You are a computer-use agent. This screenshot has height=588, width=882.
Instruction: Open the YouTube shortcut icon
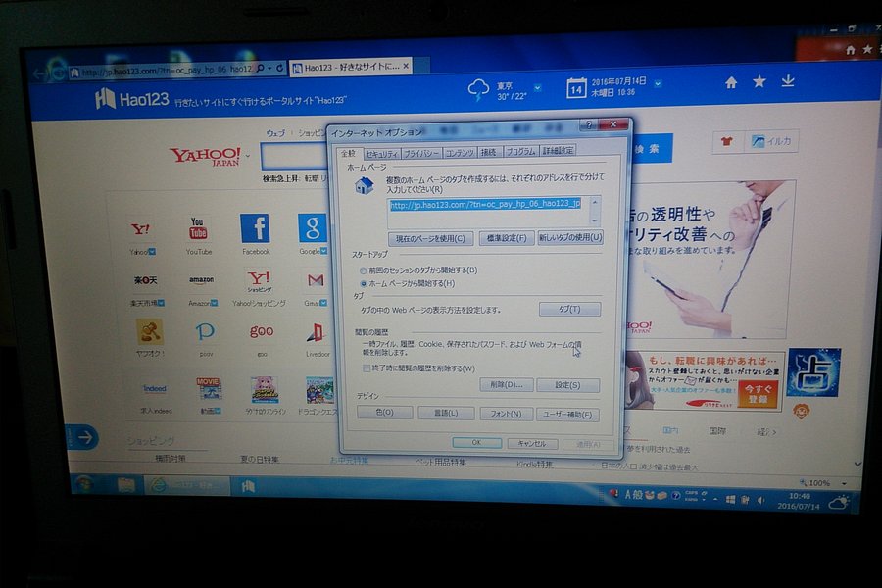tap(197, 228)
